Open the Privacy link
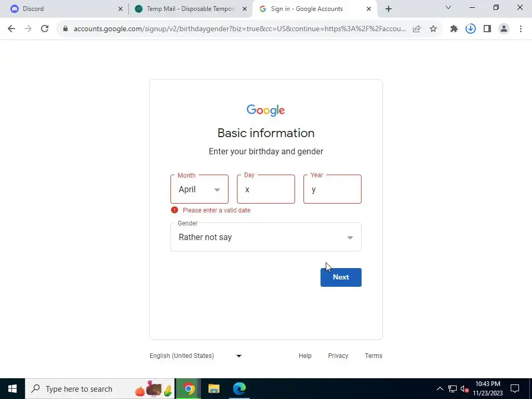The height and width of the screenshot is (399, 532). point(338,355)
